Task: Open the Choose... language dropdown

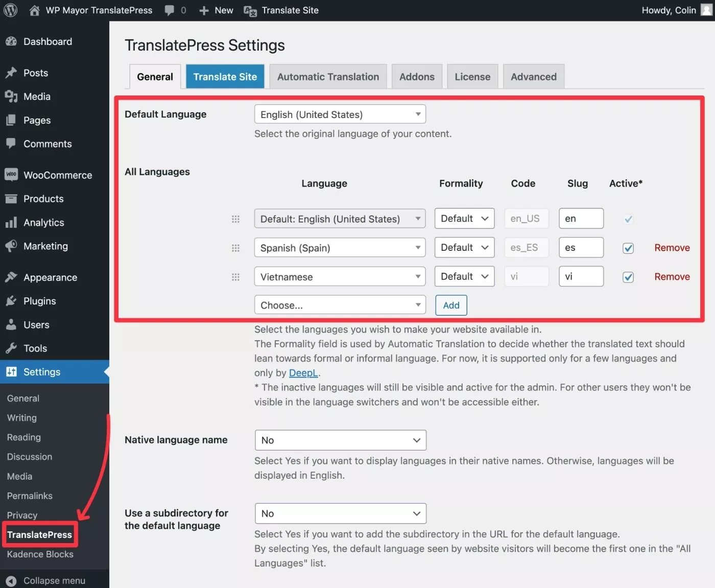Action: pyautogui.click(x=340, y=305)
